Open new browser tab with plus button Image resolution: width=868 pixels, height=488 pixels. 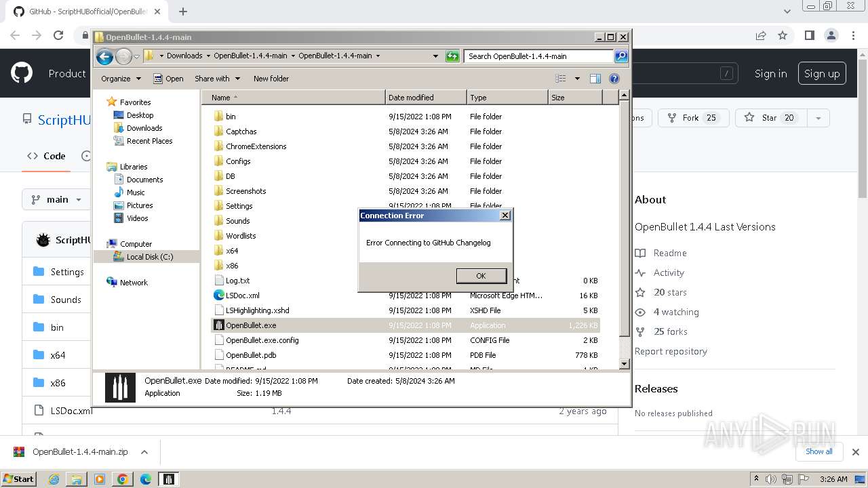(183, 12)
